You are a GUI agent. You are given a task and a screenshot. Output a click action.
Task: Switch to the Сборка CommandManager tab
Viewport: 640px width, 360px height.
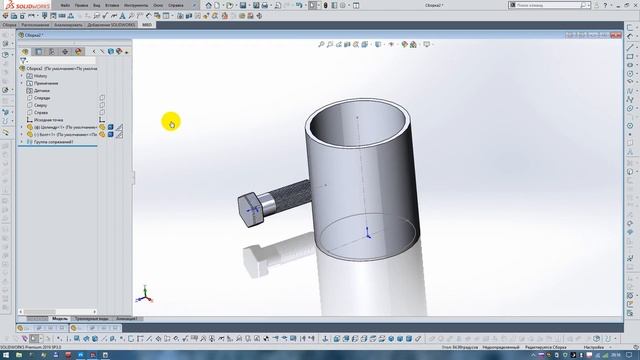tap(9, 25)
